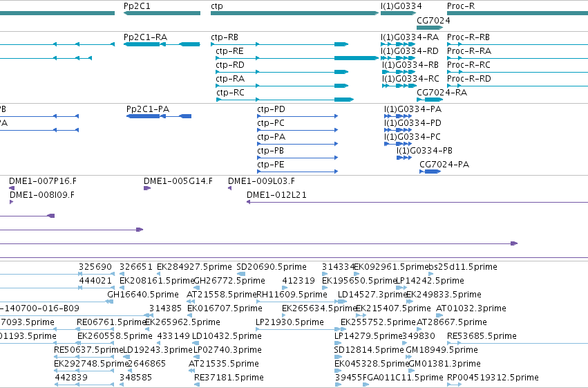The height and width of the screenshot is (388, 588).
Task: Click the l(1)G0334-PB protein
Action: click(405, 158)
